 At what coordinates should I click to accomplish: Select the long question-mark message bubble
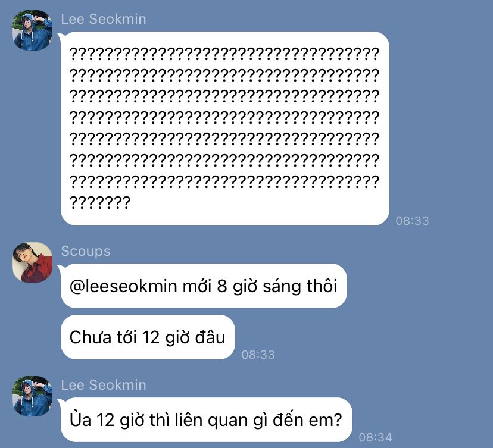225,128
